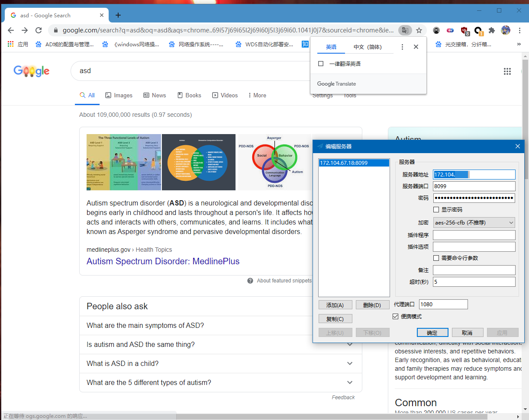Click the bookmark star icon
The width and height of the screenshot is (529, 420).
419,30
